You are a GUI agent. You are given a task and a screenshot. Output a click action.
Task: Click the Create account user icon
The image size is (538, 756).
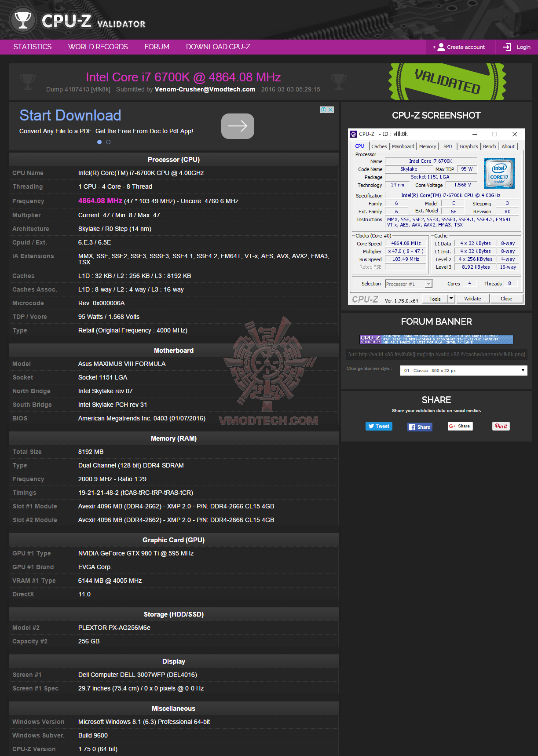(x=441, y=47)
